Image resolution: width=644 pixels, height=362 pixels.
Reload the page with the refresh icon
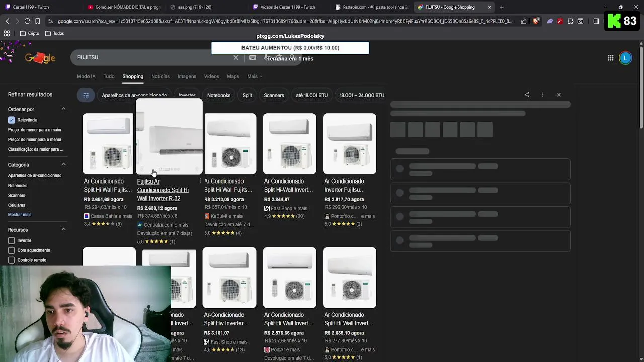(27, 21)
